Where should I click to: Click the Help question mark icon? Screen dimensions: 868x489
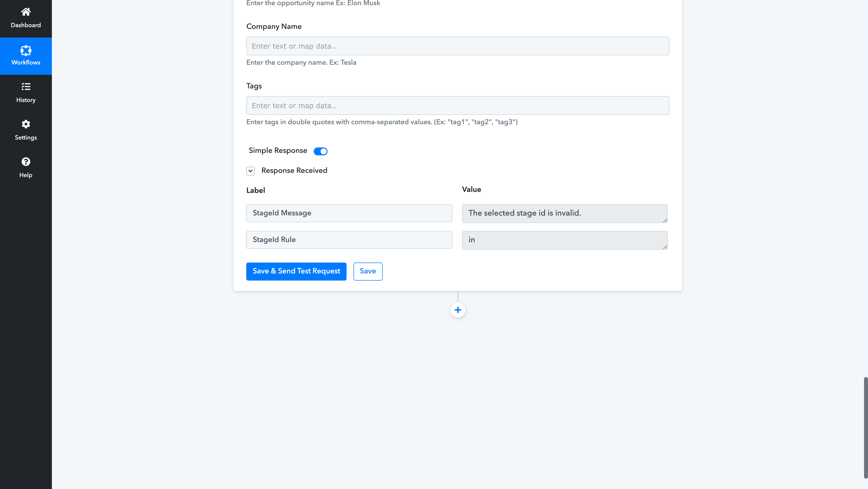(26, 162)
